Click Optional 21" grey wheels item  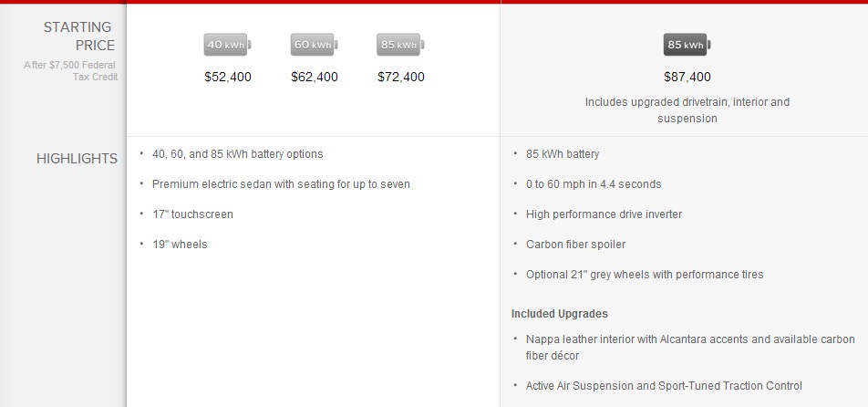point(645,275)
